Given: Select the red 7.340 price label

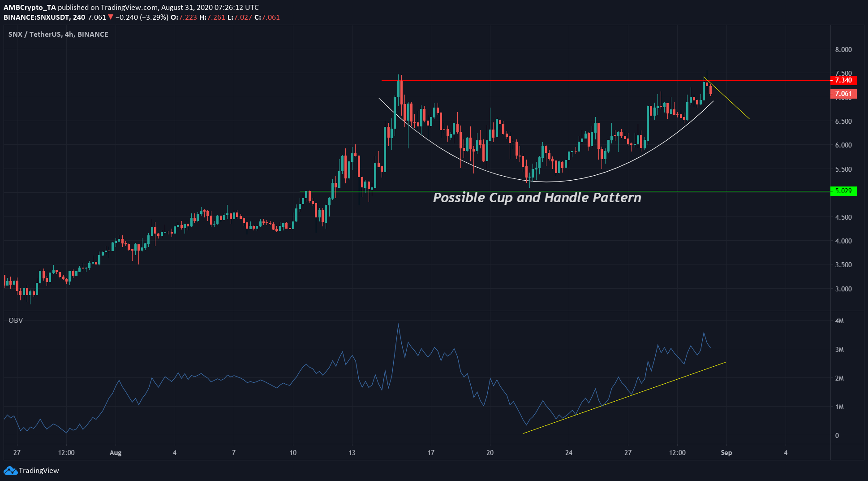Looking at the screenshot, I should [x=843, y=80].
